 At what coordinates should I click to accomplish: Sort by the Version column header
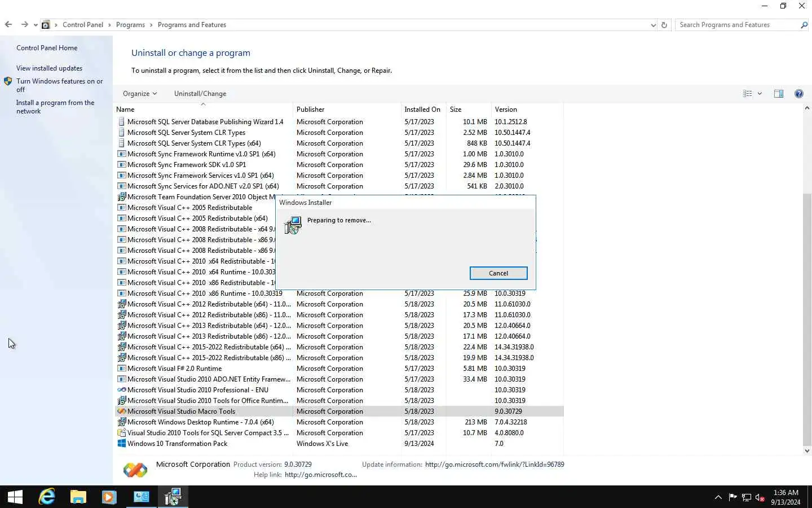point(527,110)
